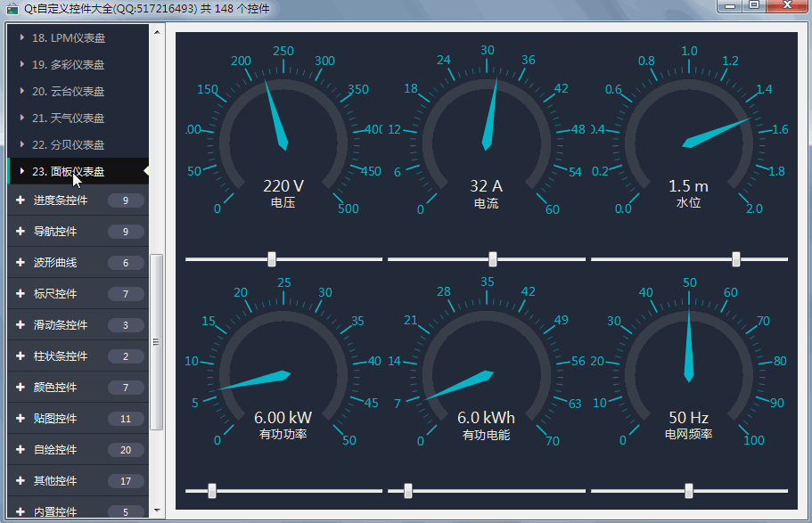Image resolution: width=812 pixels, height=523 pixels.
Task: Click the plus icon next to 波形曲线
Action: [x=21, y=263]
